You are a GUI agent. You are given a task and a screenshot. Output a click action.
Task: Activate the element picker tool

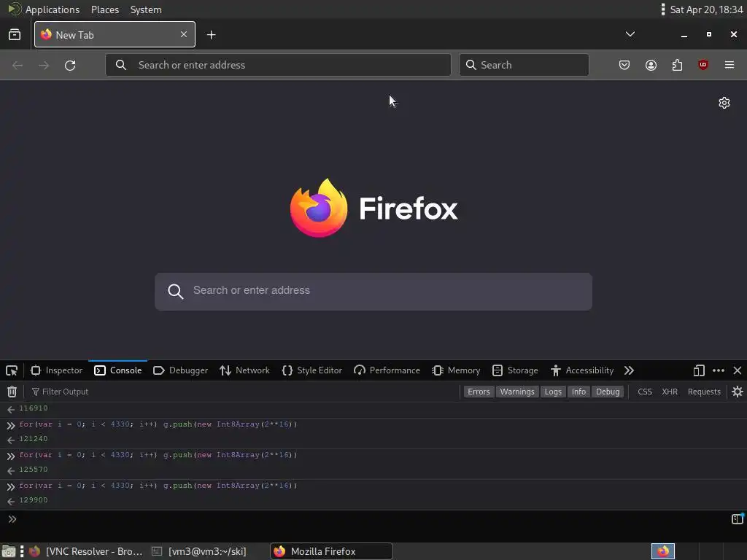pyautogui.click(x=12, y=370)
